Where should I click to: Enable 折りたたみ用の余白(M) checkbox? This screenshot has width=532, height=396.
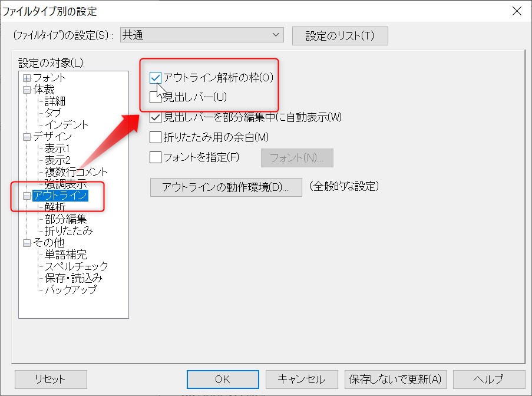pos(155,137)
